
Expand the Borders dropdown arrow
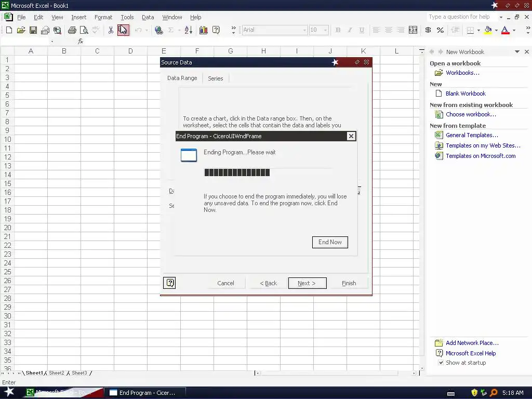478,30
